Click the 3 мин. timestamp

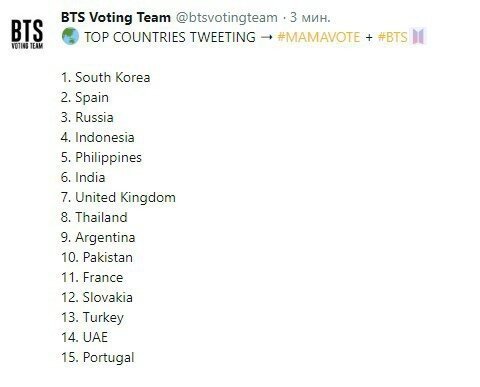310,17
